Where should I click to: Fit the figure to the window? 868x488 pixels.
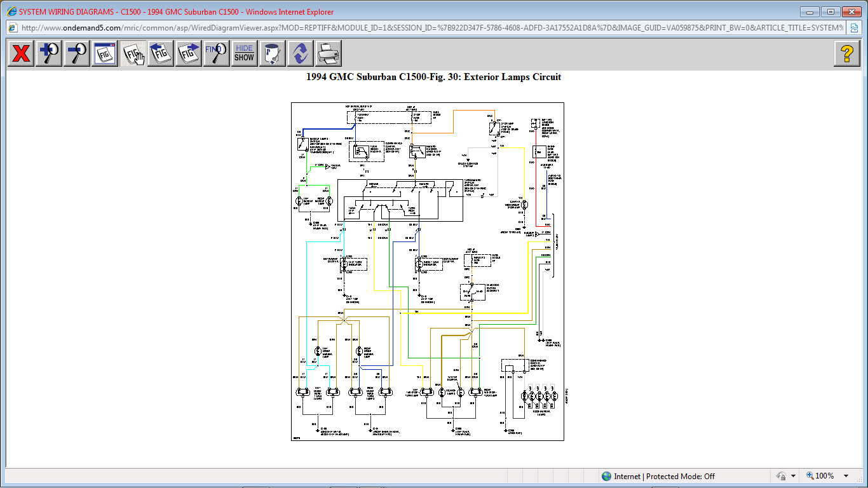(x=104, y=53)
